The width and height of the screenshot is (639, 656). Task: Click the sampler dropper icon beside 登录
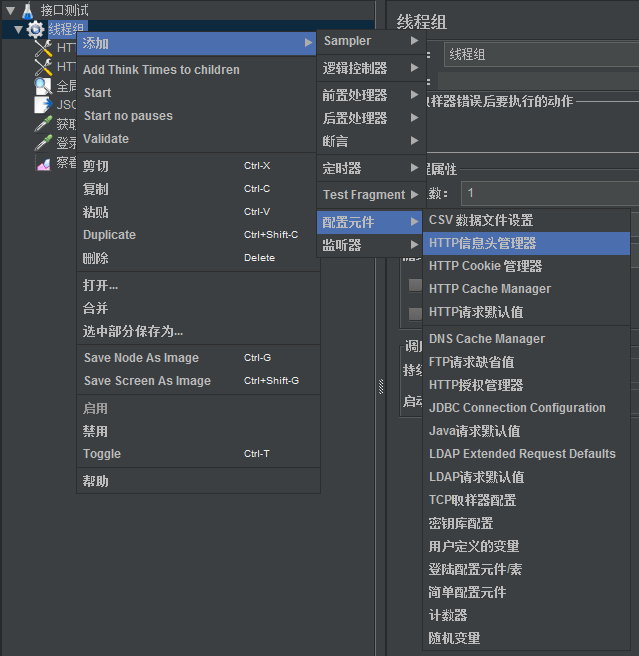(43, 143)
